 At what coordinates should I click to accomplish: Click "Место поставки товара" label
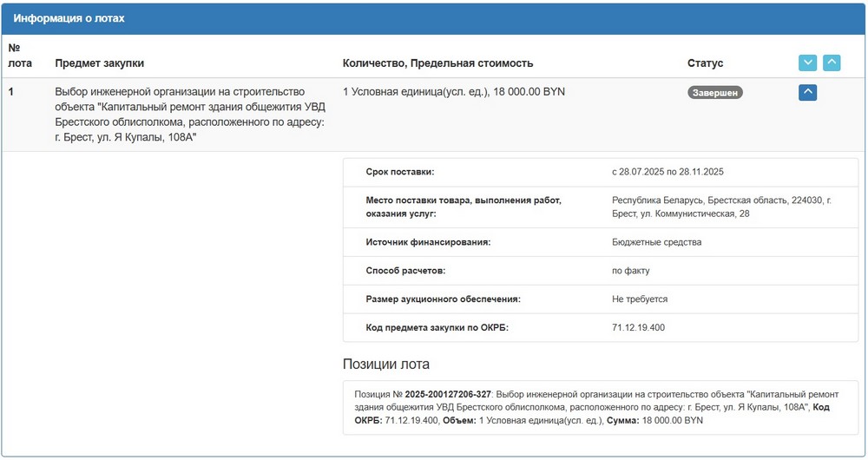pos(464,207)
